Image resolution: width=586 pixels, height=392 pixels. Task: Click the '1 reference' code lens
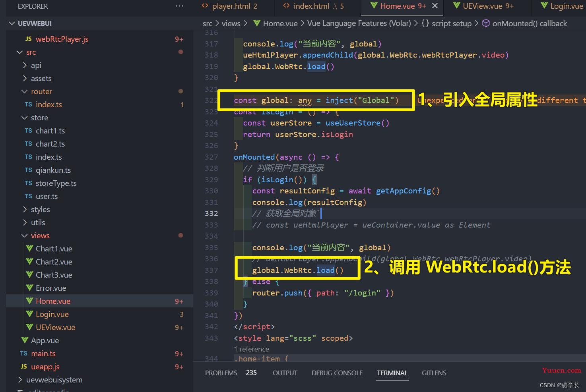tap(252, 349)
